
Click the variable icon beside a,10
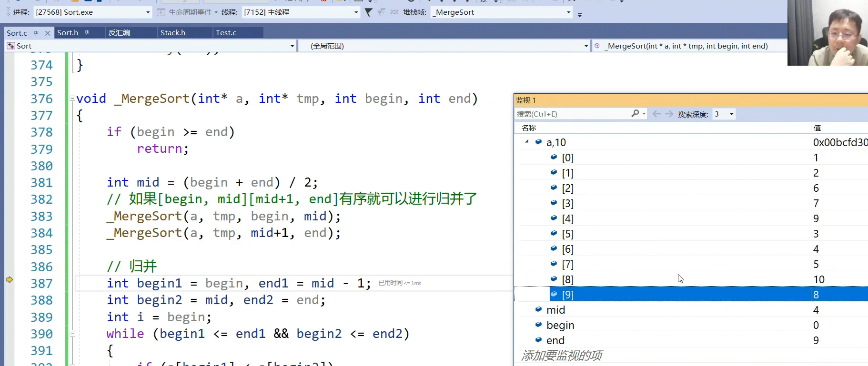pos(538,142)
